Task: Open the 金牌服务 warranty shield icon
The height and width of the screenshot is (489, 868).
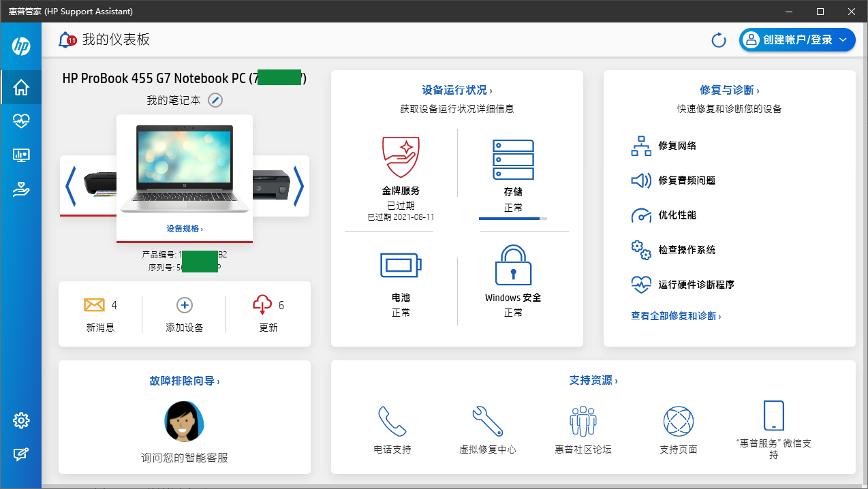Action: click(401, 157)
